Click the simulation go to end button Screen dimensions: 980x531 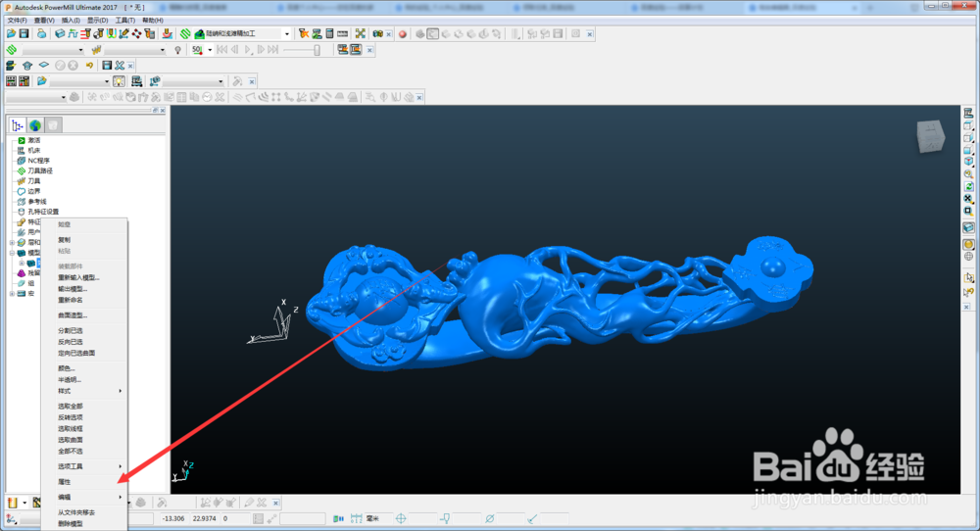(273, 50)
